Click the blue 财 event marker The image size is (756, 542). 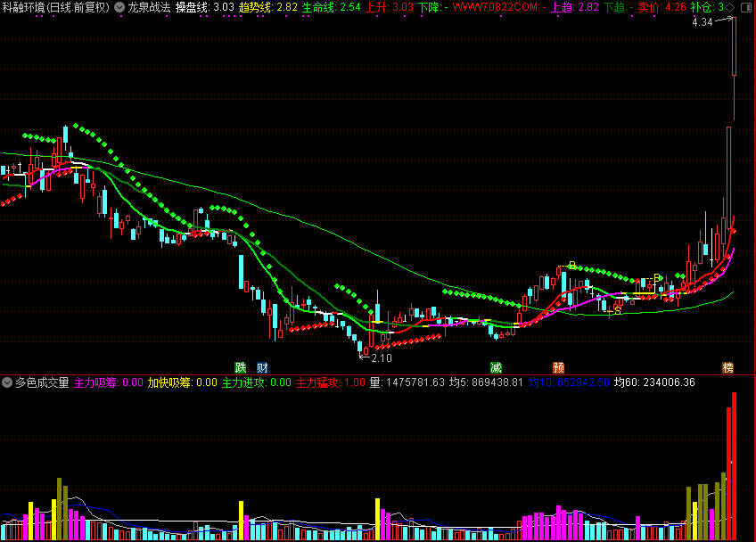click(x=262, y=368)
